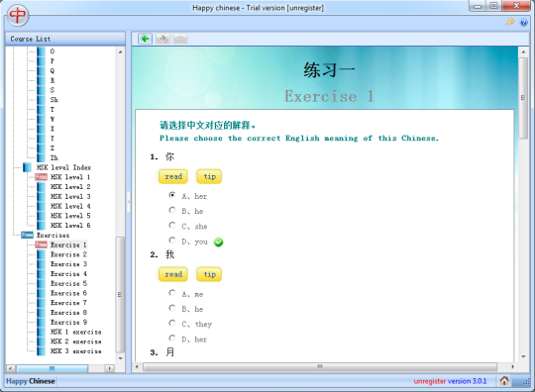The width and height of the screenshot is (535, 392).
Task: Click unregister version 3.0.1 status text
Action: click(450, 381)
